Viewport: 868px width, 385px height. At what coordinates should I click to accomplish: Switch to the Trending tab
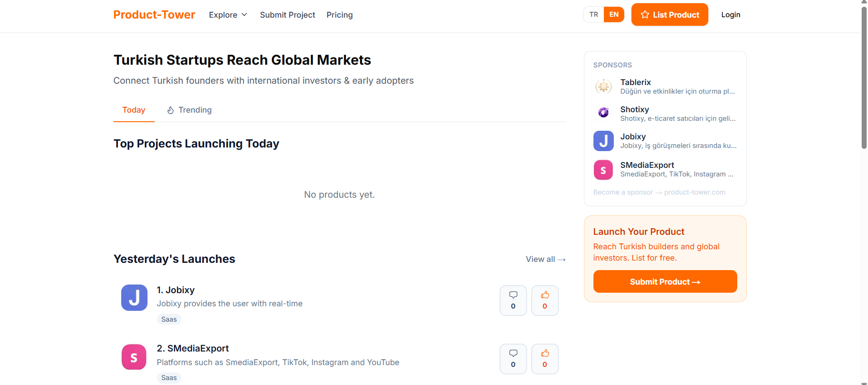tap(189, 110)
